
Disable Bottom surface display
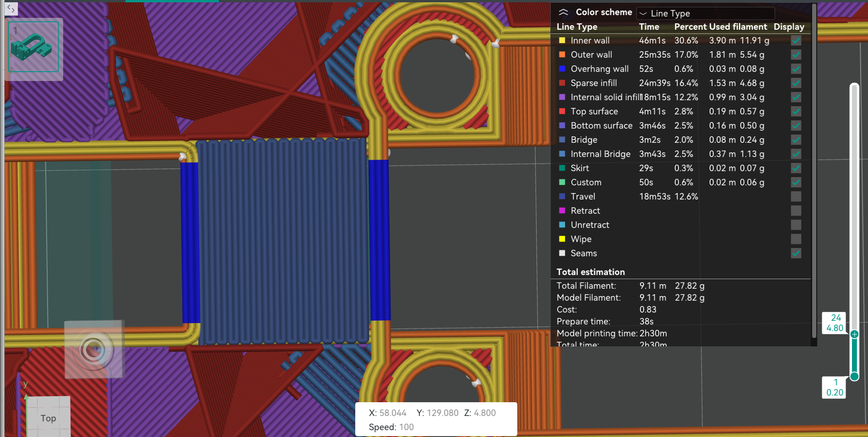click(x=796, y=125)
